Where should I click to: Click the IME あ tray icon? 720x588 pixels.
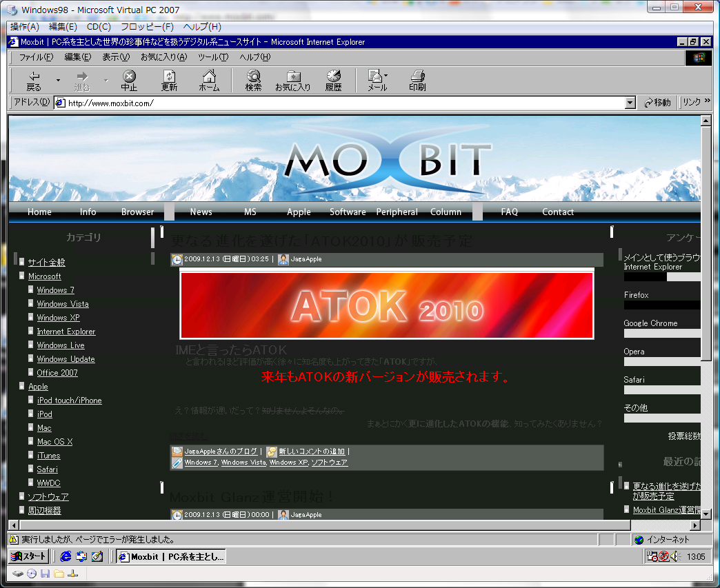click(663, 557)
